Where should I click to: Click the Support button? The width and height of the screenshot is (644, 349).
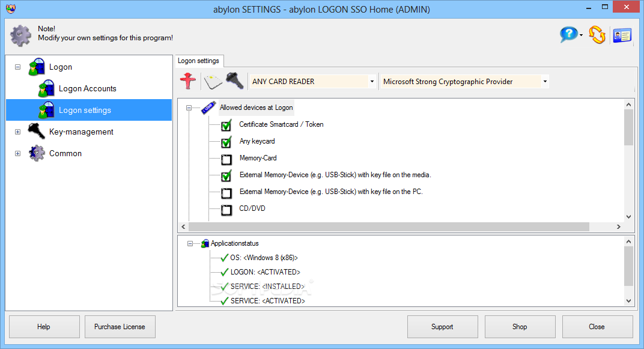[x=442, y=327]
